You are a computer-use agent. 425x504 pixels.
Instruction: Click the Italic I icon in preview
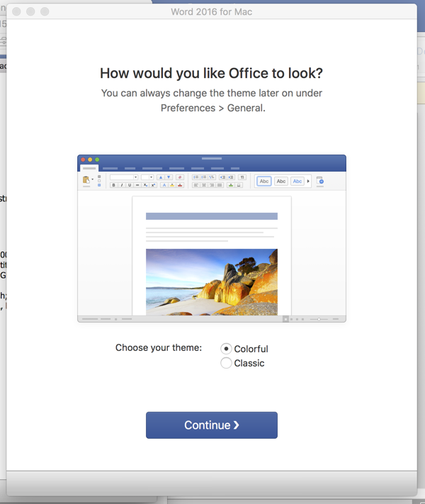tap(121, 185)
